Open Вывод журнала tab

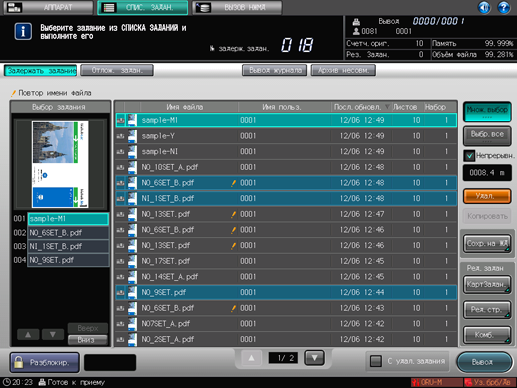(275, 70)
